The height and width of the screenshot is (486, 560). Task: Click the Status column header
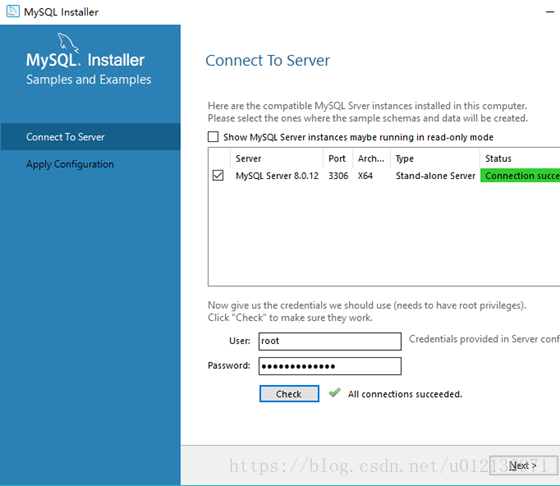click(520, 159)
